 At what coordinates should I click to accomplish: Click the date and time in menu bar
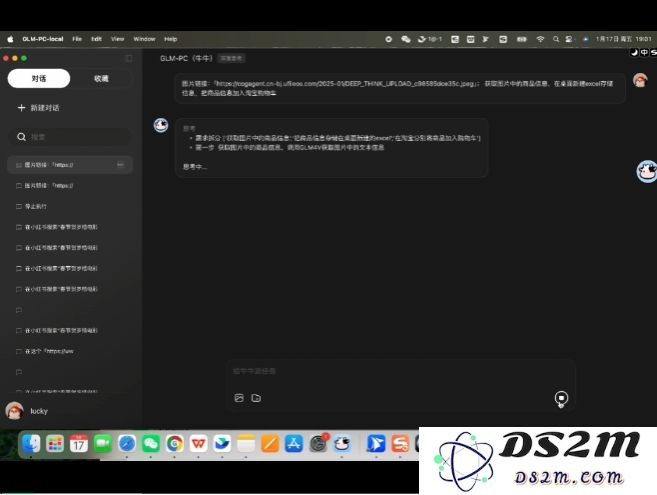(x=623, y=39)
